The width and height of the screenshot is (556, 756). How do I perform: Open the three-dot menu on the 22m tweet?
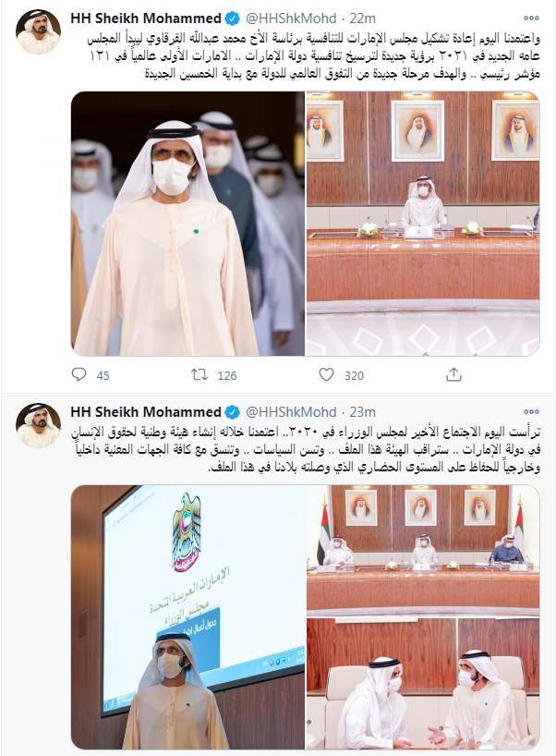click(x=531, y=18)
